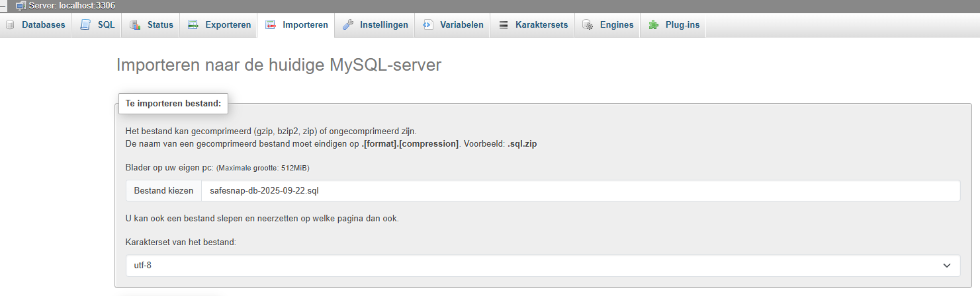Click the Variabelen tab icon
980x296 pixels.
click(x=427, y=25)
